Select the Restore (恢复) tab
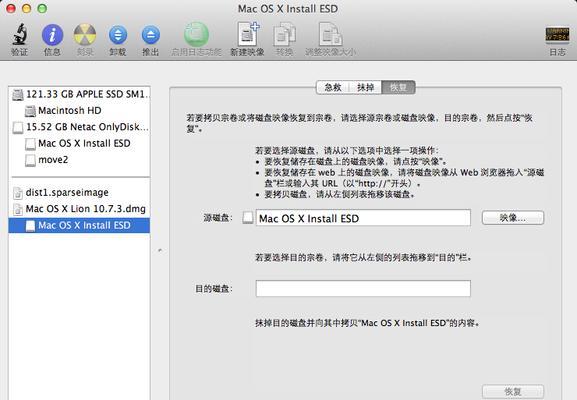Screen dimensions: 577x400 pyautogui.click(x=399, y=88)
